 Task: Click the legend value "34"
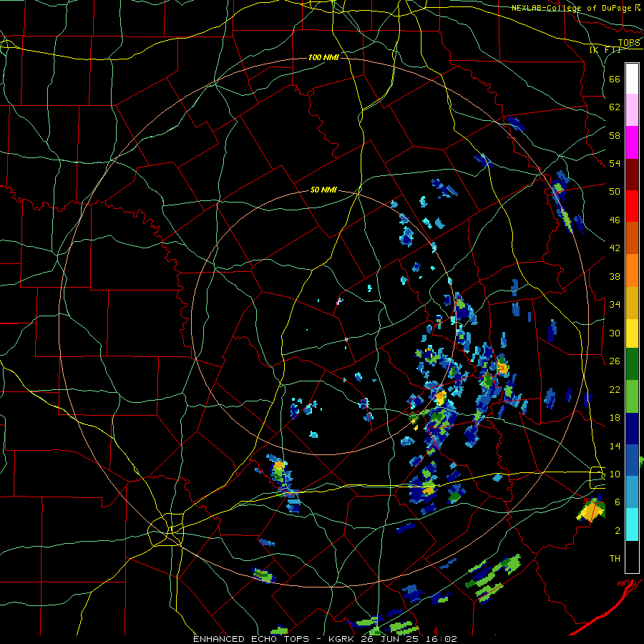coord(615,305)
